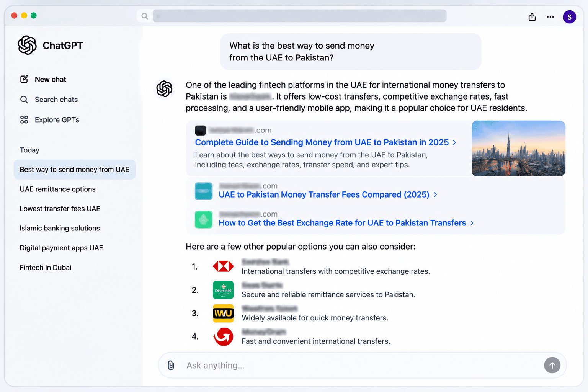588x392 pixels.
Task: Click the red circular arrow logo in item 4
Action: point(223,337)
